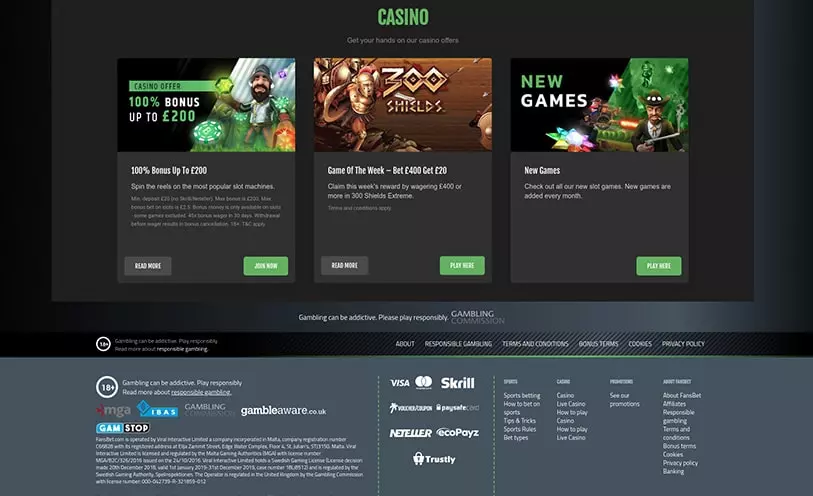Click the IBAS logo

click(x=157, y=409)
